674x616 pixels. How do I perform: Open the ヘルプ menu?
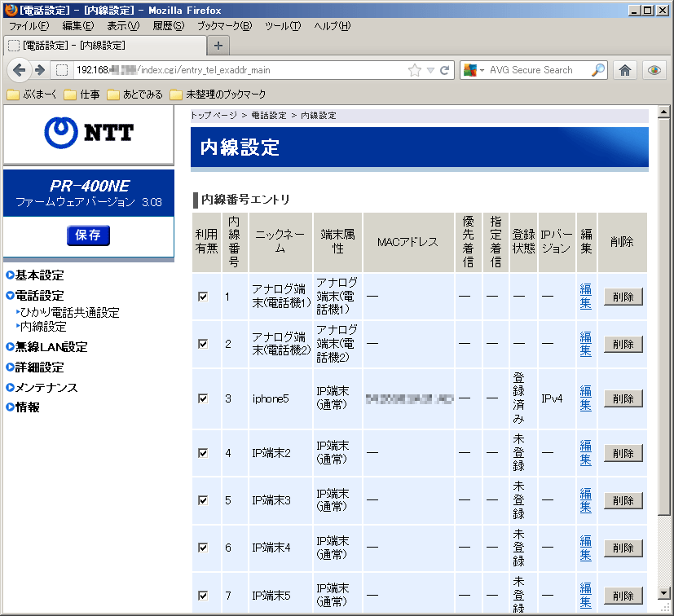pyautogui.click(x=333, y=26)
